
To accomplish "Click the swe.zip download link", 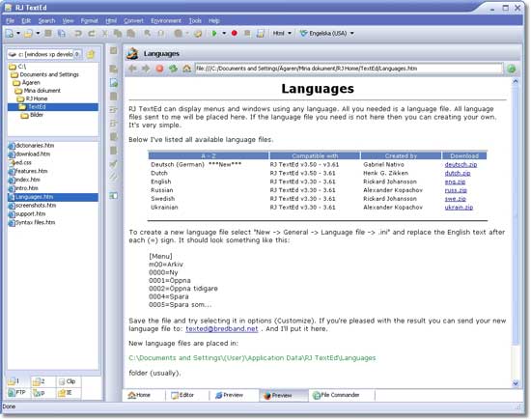I will tap(455, 199).
